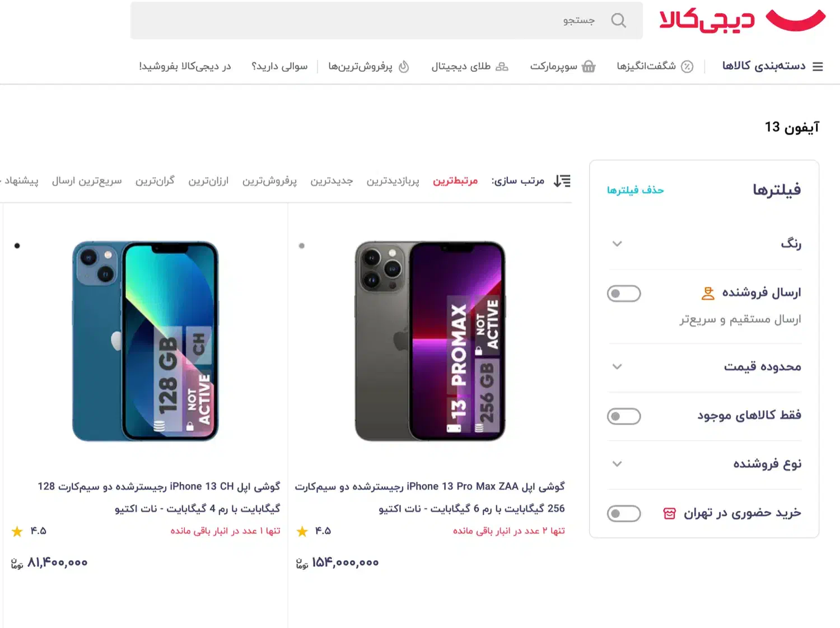Toggle the ارسال فروشنده switch
The height and width of the screenshot is (628, 840).
[624, 294]
